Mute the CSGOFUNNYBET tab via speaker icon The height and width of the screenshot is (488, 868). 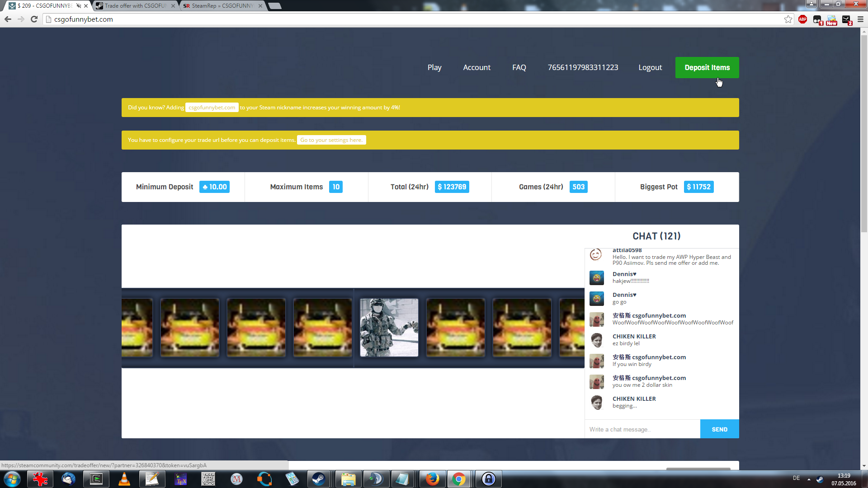pos(79,6)
